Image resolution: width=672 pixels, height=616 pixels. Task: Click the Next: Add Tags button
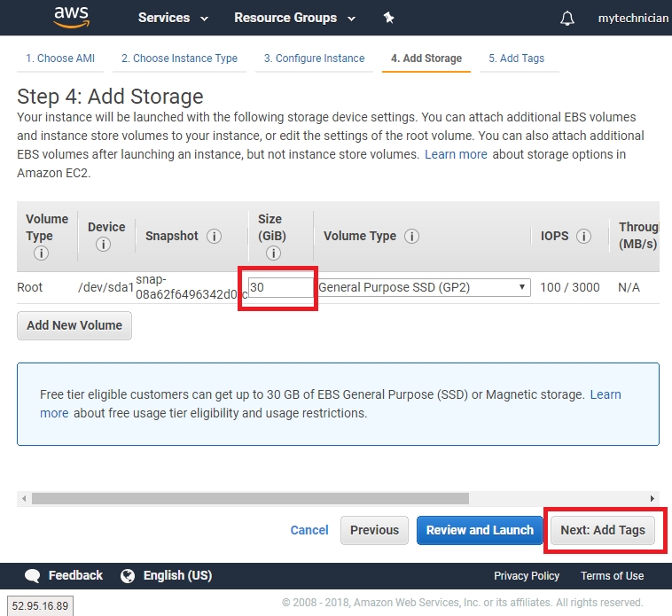click(x=603, y=530)
